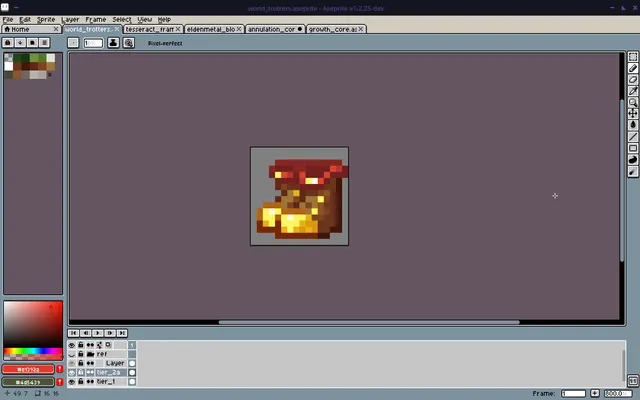The image size is (640, 400).
Task: Collapse the ref group folder icon
Action: point(90,354)
